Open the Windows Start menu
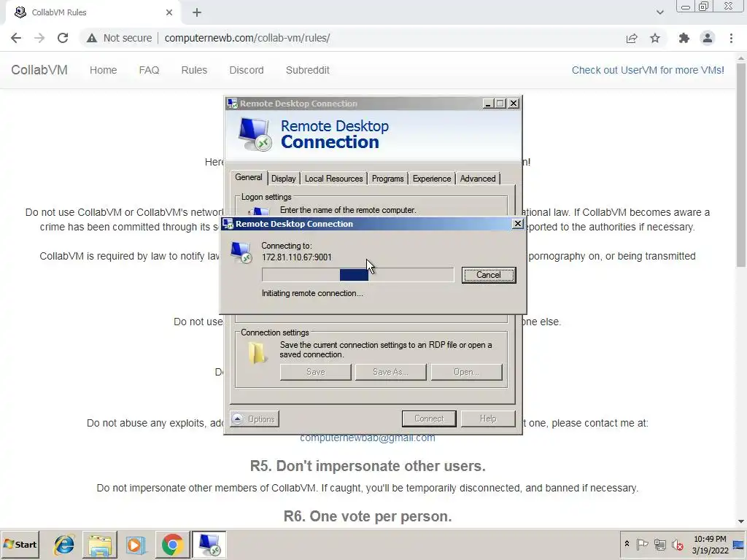Viewport: 747px width, 560px height. 20,544
